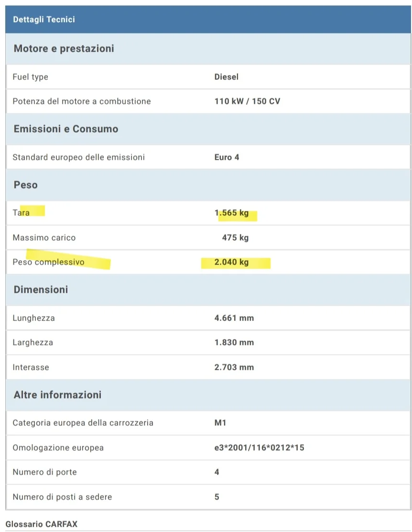Click the Dettagli Tecnici header bar
The width and height of the screenshot is (412, 532).
point(208,20)
